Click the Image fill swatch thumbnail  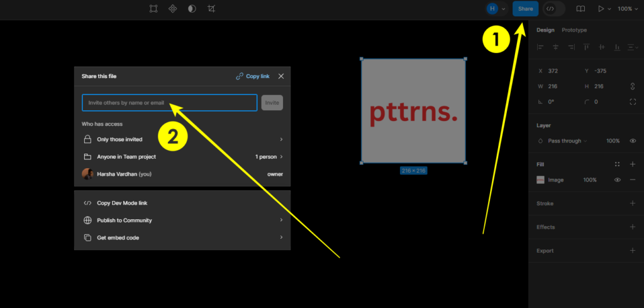click(x=540, y=180)
